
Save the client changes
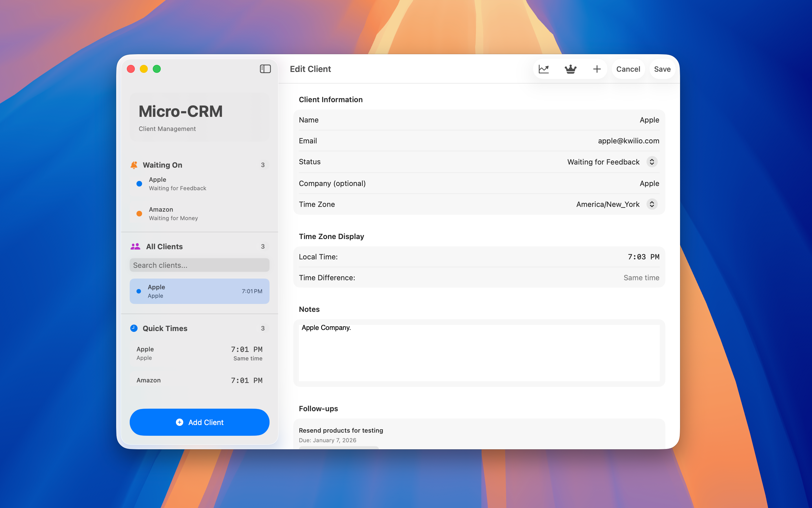coord(662,69)
